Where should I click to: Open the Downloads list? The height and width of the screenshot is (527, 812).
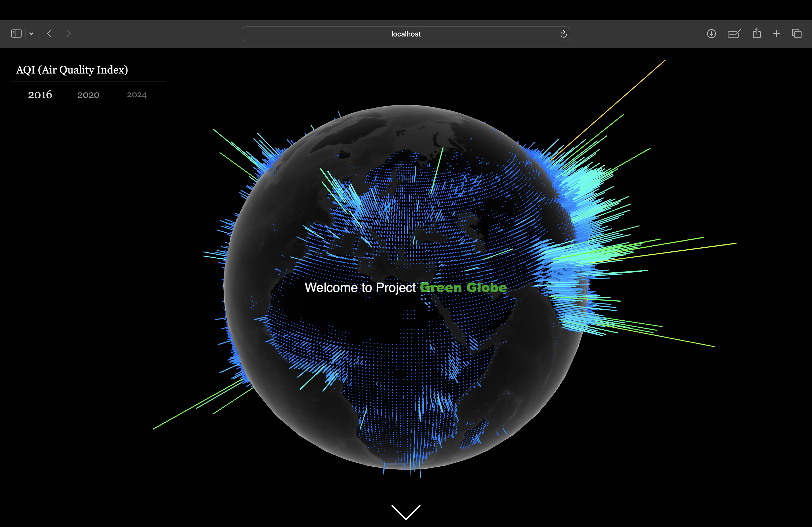click(x=711, y=33)
